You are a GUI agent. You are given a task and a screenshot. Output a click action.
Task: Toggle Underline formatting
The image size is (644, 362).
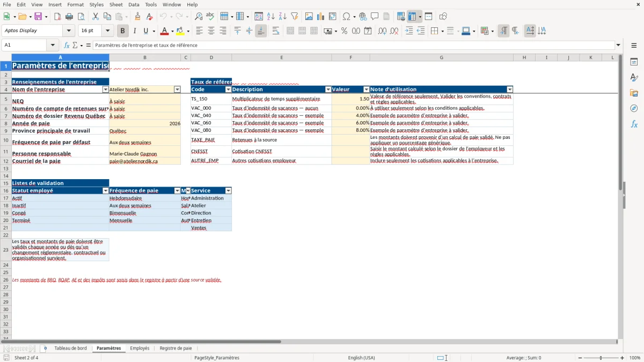tap(145, 31)
